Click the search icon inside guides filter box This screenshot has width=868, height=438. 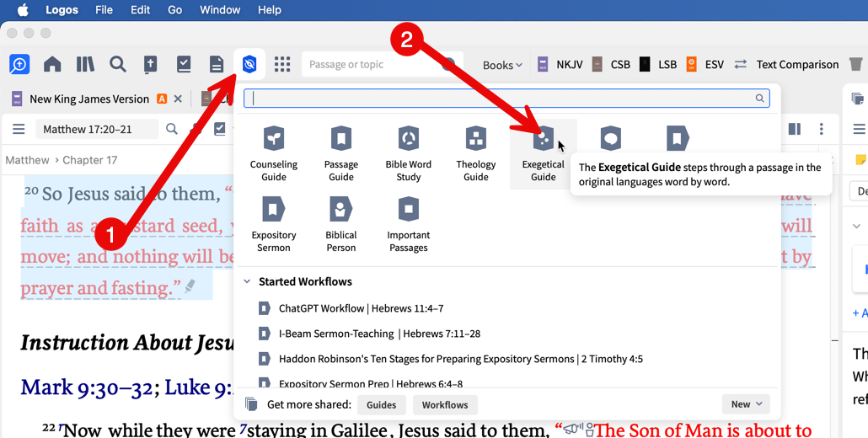click(759, 99)
